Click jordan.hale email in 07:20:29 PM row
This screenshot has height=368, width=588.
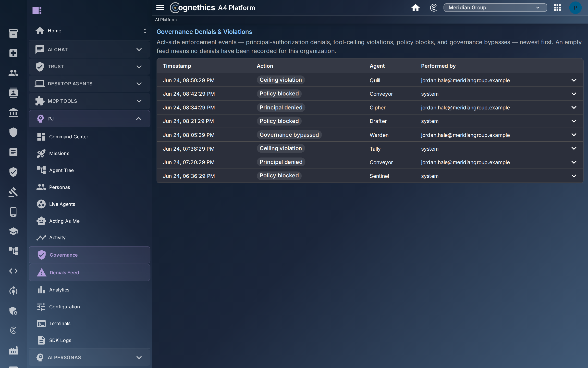pos(465,162)
